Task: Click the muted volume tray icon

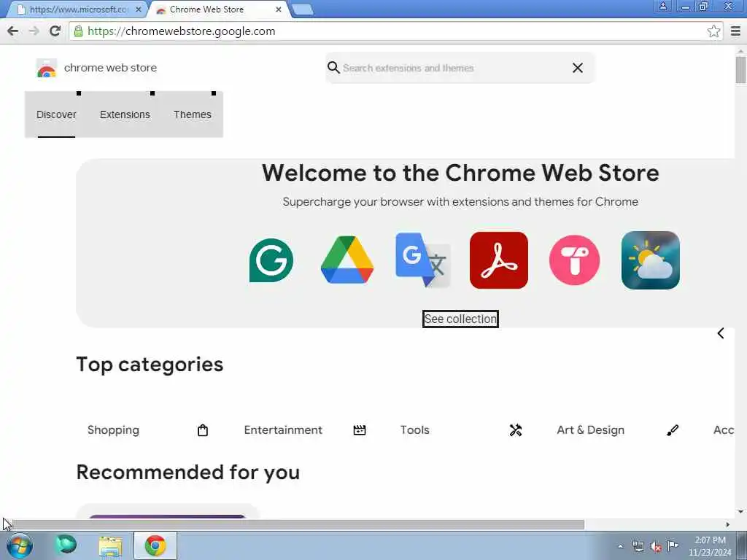Action: point(656,546)
